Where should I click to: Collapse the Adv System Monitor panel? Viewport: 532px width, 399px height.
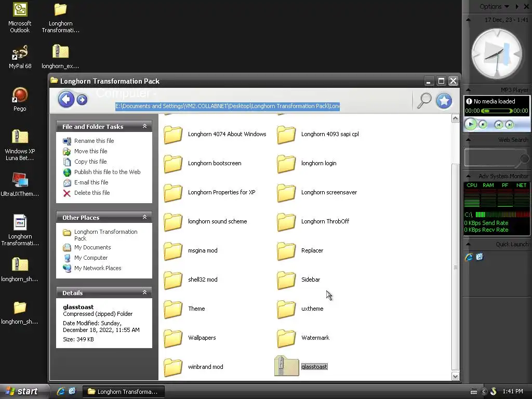pos(468,176)
